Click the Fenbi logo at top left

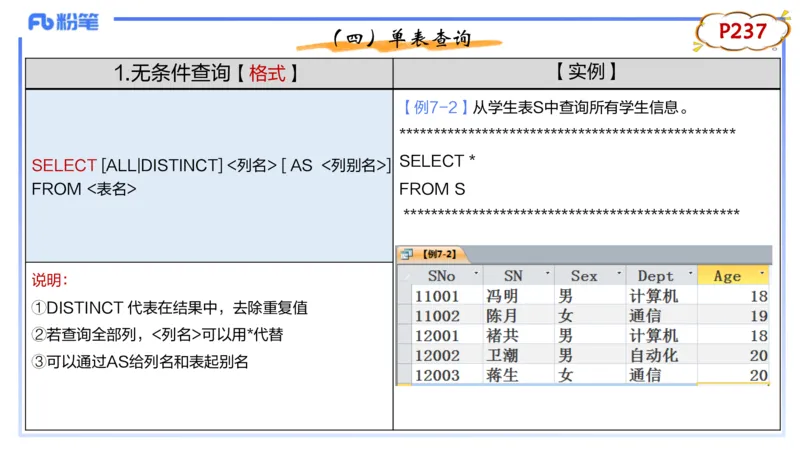click(x=63, y=22)
